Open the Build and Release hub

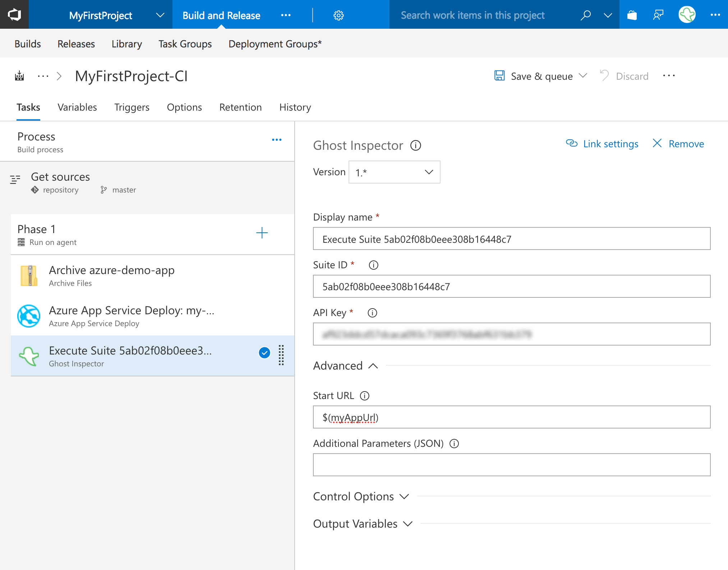[x=221, y=15]
